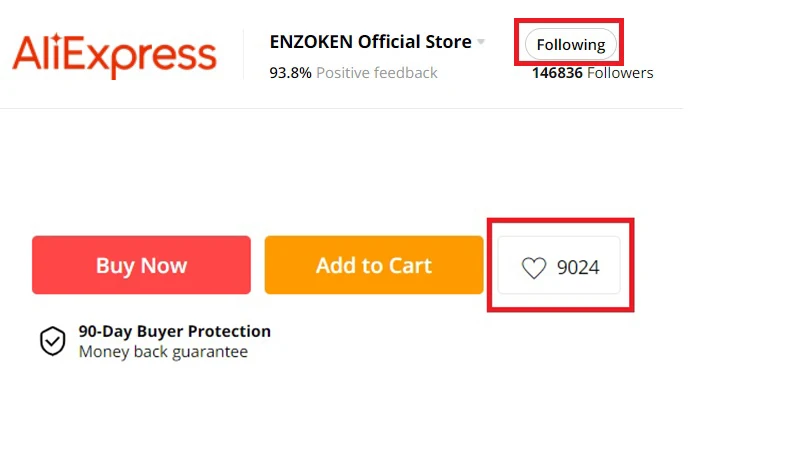The image size is (810, 454).
Task: Click the Money back guarantee text
Action: [163, 352]
